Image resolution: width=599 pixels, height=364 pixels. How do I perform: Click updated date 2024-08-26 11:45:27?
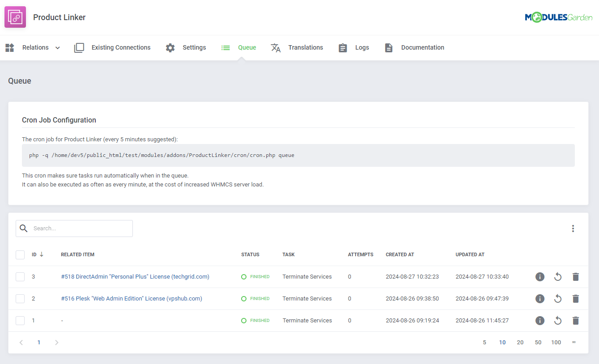pos(482,321)
